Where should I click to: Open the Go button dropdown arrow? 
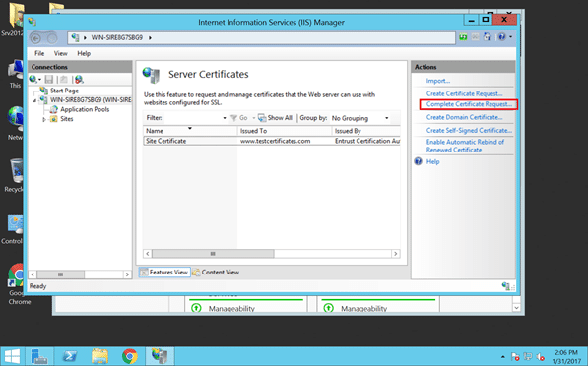[x=253, y=118]
